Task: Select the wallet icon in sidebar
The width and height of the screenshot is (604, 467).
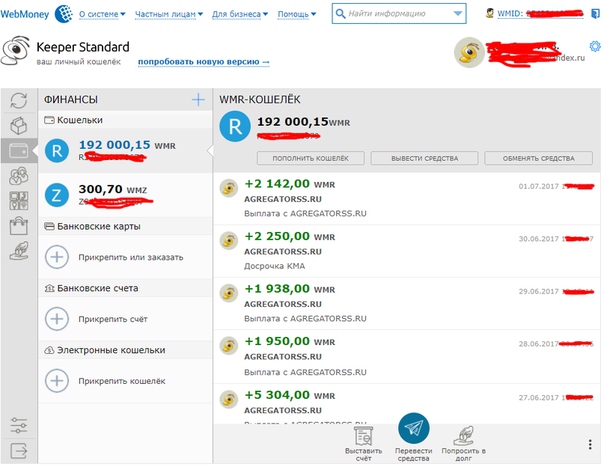Action: [18, 151]
